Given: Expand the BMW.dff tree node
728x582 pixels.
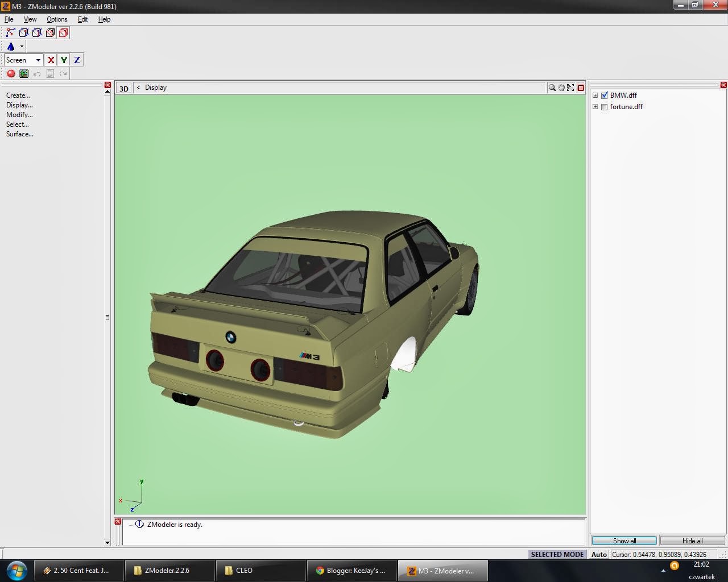Looking at the screenshot, I should coord(595,95).
